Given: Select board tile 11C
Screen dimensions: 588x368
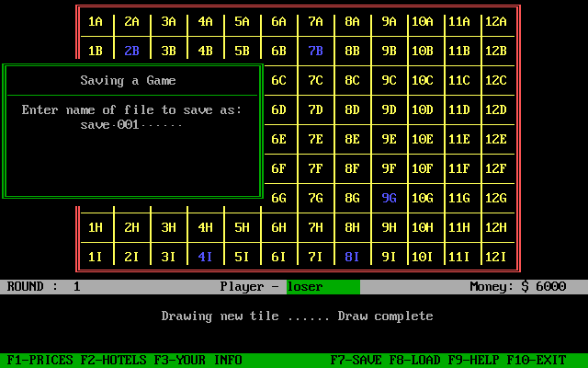Looking at the screenshot, I should coord(459,81).
